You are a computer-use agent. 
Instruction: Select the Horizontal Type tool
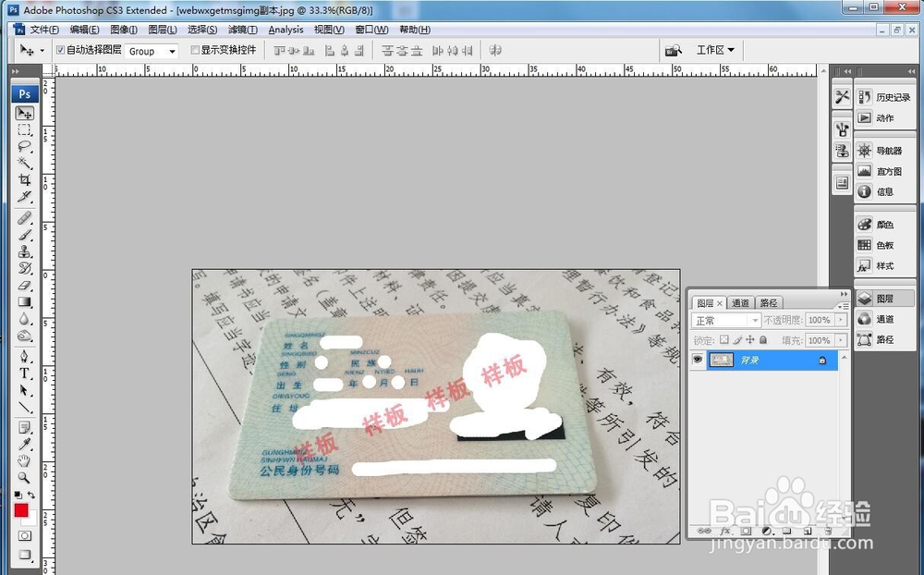(x=25, y=373)
